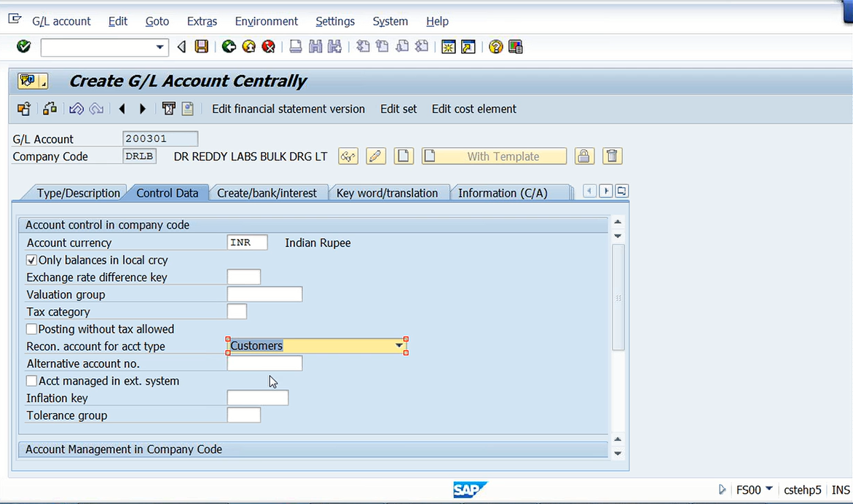Open the System menu
The image size is (853, 504).
point(390,21)
